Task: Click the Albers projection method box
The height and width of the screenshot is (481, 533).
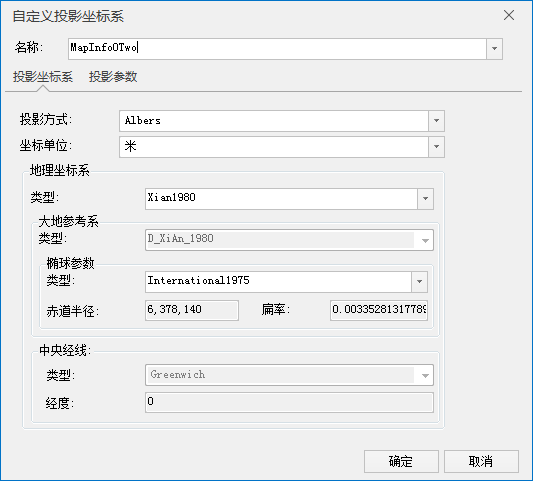Action: 274,121
